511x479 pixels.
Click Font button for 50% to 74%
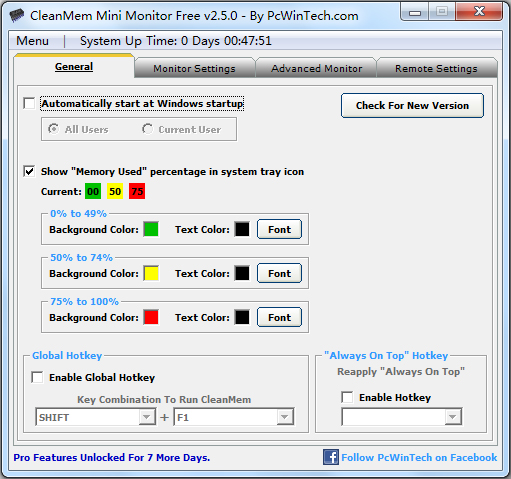coord(279,273)
